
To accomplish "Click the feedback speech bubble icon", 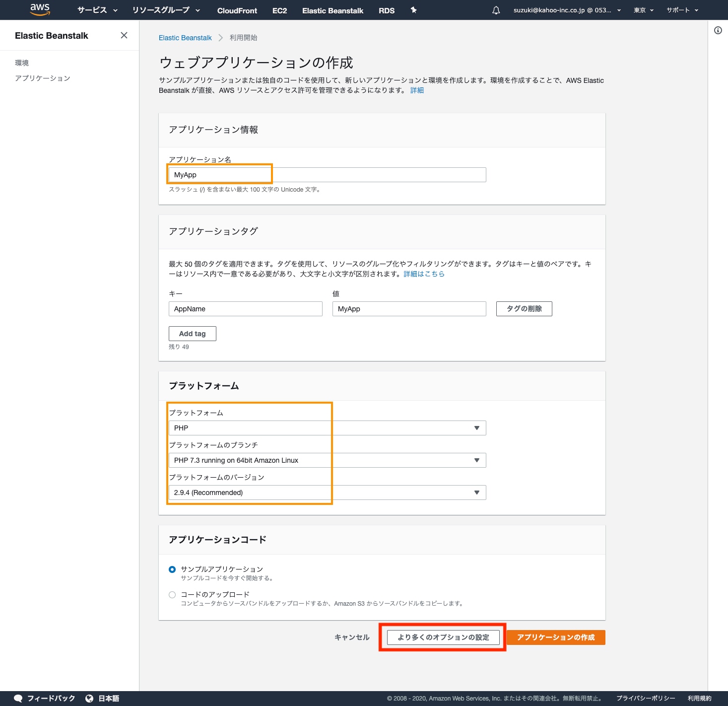I will [18, 698].
